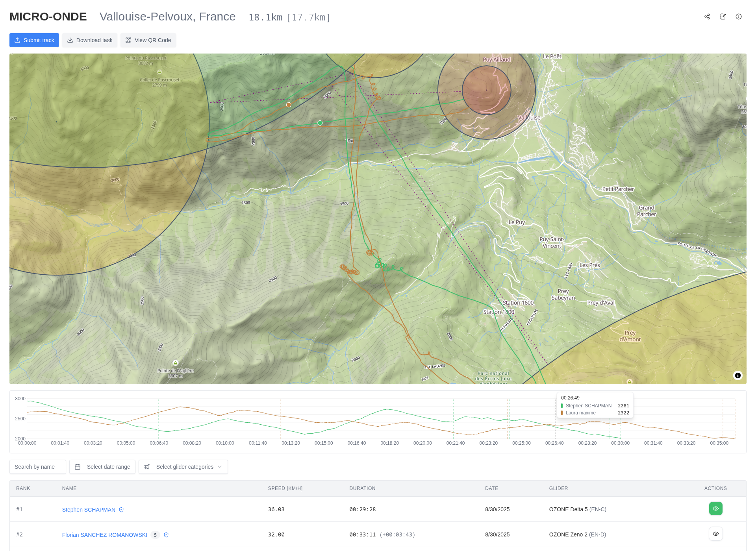Click the green pilot marker on map

coord(320,123)
